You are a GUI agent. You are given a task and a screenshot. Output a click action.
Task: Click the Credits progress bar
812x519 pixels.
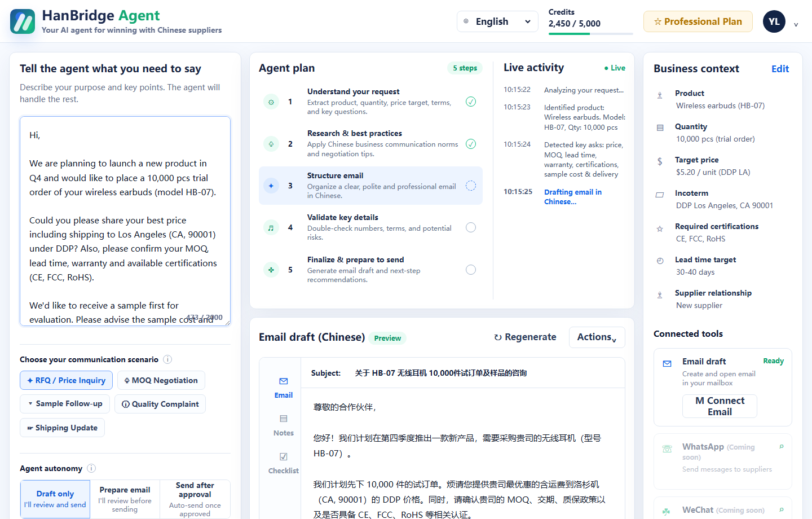[x=590, y=34]
